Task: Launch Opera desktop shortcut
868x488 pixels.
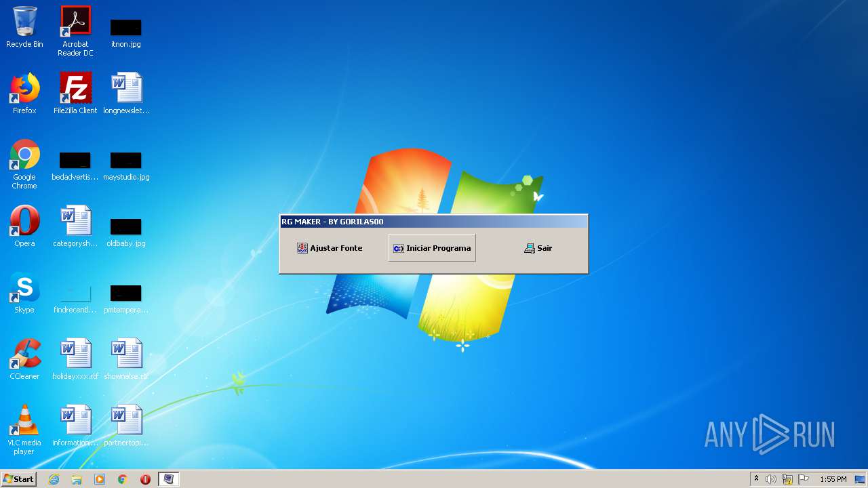Action: pos(24,226)
